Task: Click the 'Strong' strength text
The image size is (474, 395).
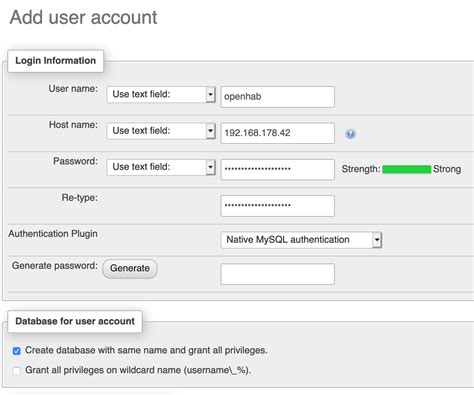Action: click(447, 169)
